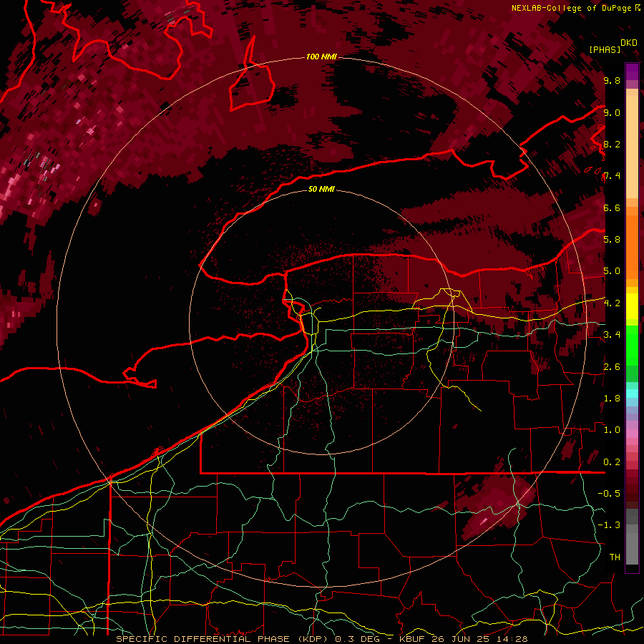Click the 'DKD' label above color scale
The image size is (644, 644).
pyautogui.click(x=629, y=42)
